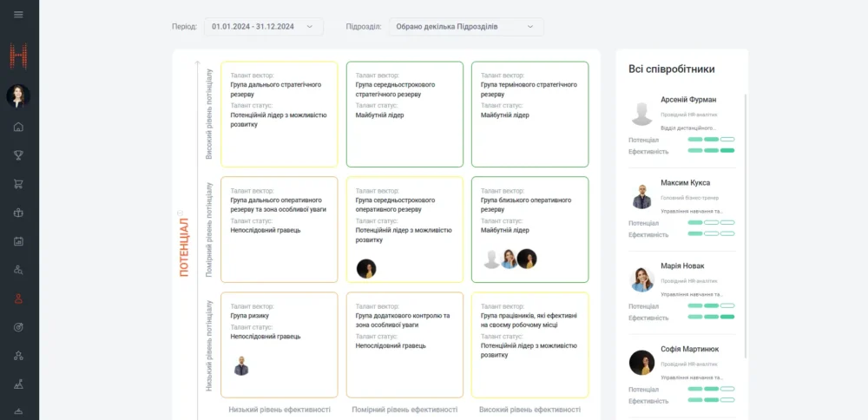Click Софія Мартинюк's Потенціал rating bar
Image resolution: width=868 pixels, height=420 pixels.
pyautogui.click(x=711, y=389)
